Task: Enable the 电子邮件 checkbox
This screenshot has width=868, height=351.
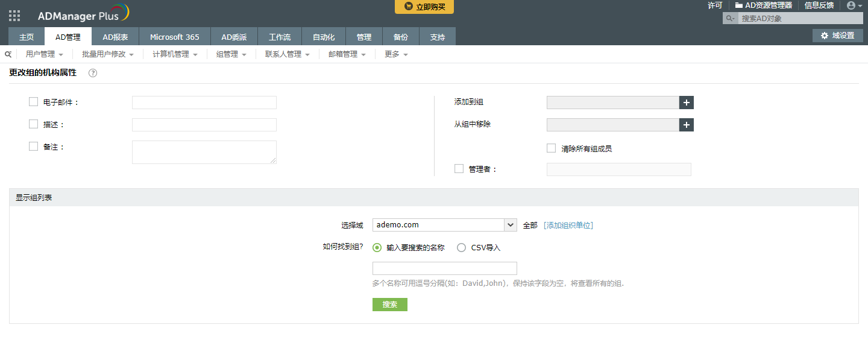Action: click(34, 102)
